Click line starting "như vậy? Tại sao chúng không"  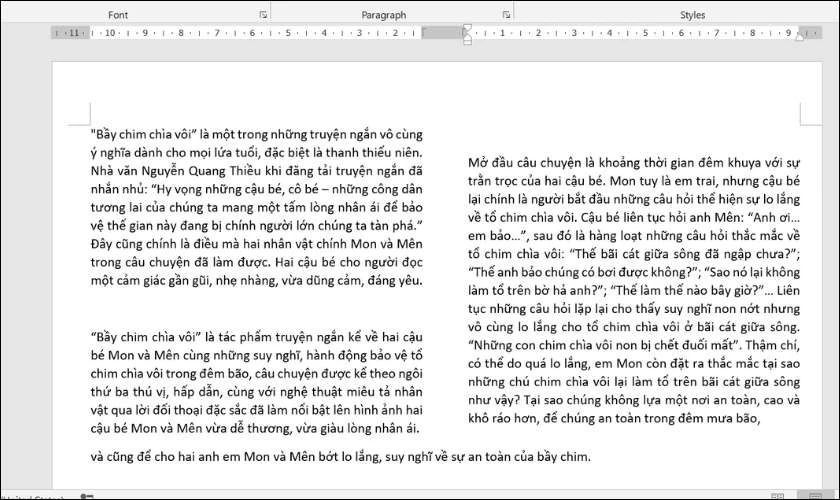(634, 400)
